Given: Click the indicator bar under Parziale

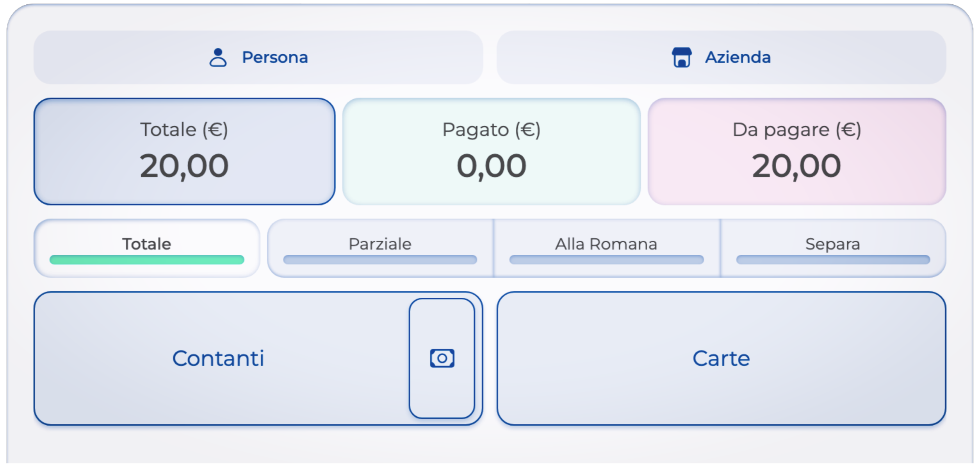Looking at the screenshot, I should tap(380, 260).
